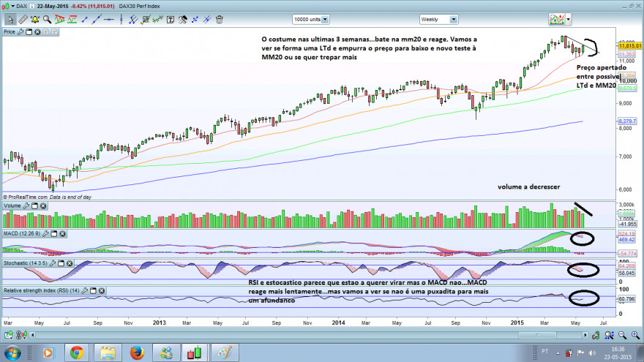Select the text annotation tool
This screenshot has height=362, width=644.
[170, 19]
